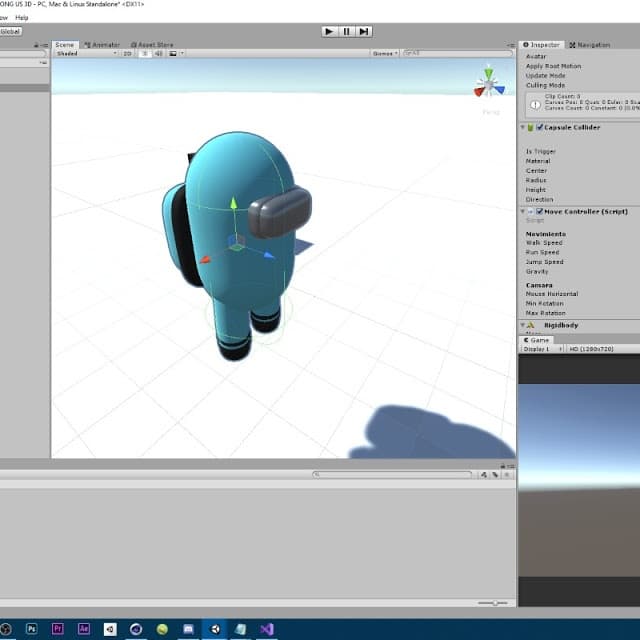Open Photoshop from the taskbar
The width and height of the screenshot is (640, 640).
pyautogui.click(x=31, y=629)
